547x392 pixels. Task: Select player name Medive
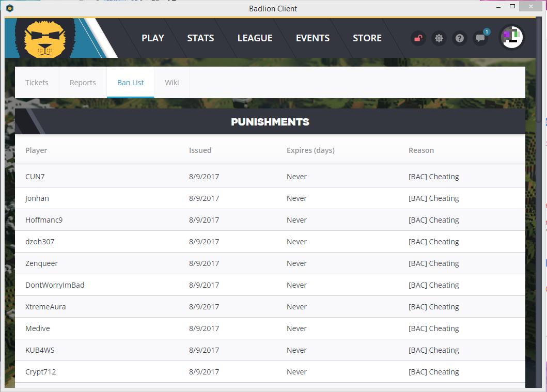coord(38,328)
